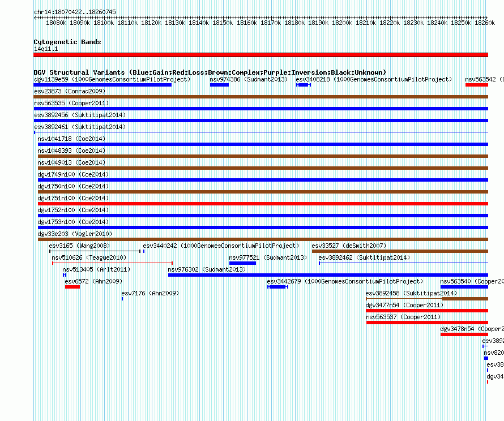504x421 pixels.
Task: Click the blue bar under nsv976302
Action: (328, 275)
